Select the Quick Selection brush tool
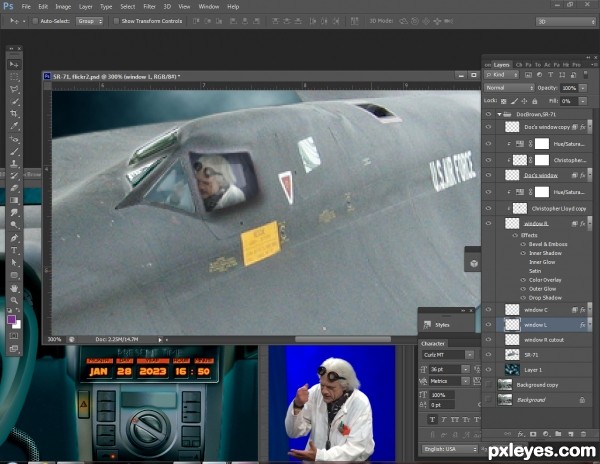Image resolution: width=600 pixels, height=464 pixels. pyautogui.click(x=14, y=101)
